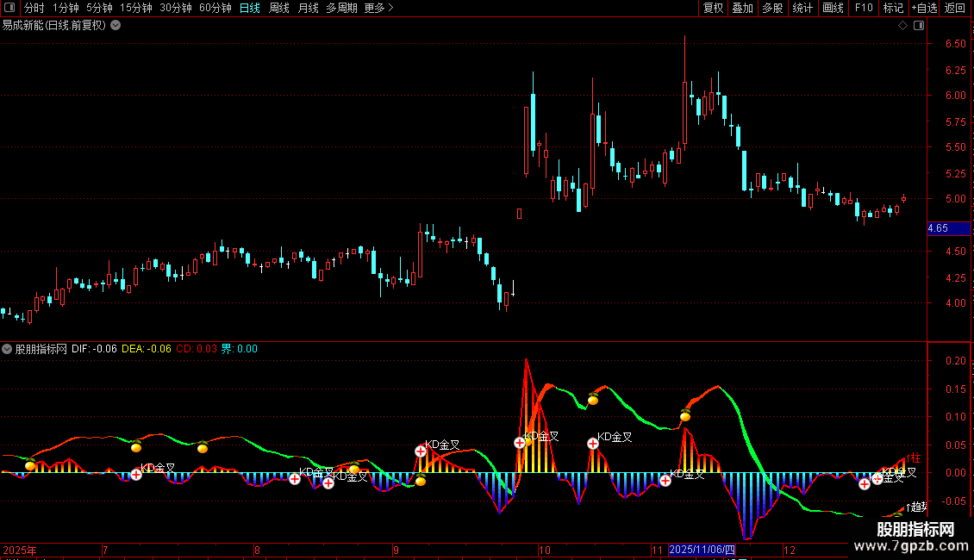Viewport: 974px width, 560px height.
Task: Expand the 易成新能 chart title dropdown arrow
Action: [x=116, y=26]
